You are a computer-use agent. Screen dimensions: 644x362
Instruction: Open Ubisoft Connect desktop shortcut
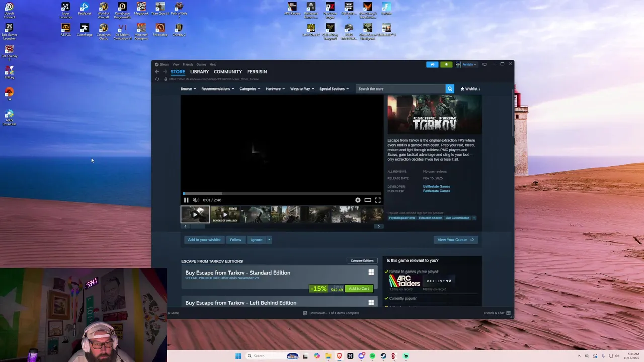point(9,11)
